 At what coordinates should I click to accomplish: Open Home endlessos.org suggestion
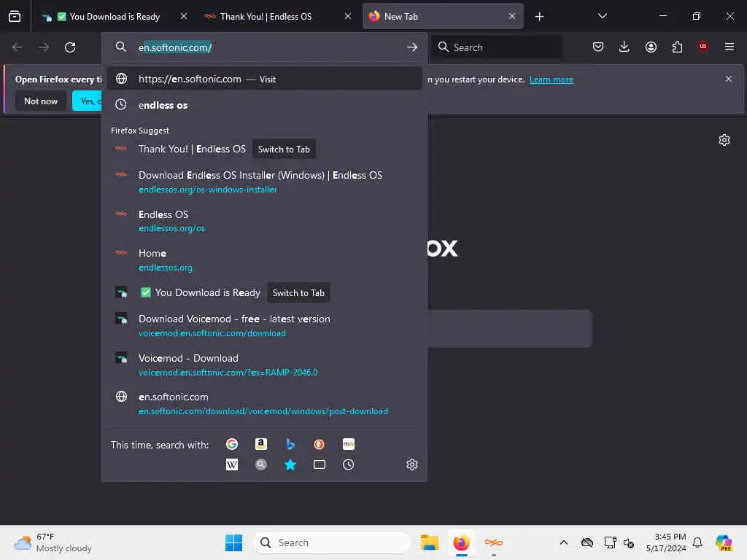[x=264, y=260]
